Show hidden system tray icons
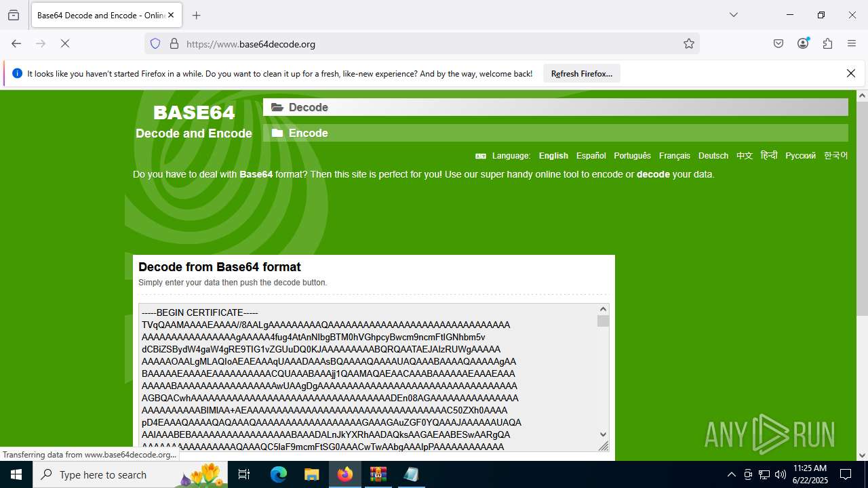 tap(731, 474)
